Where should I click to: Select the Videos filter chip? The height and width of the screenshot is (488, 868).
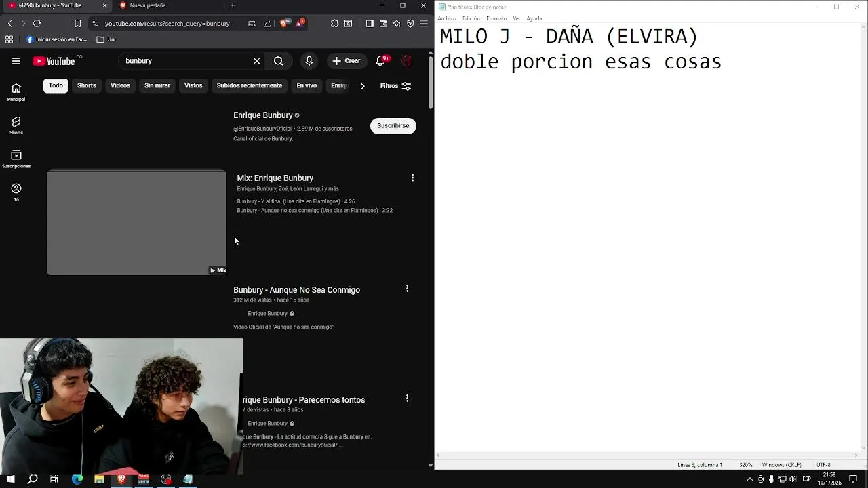[120, 85]
